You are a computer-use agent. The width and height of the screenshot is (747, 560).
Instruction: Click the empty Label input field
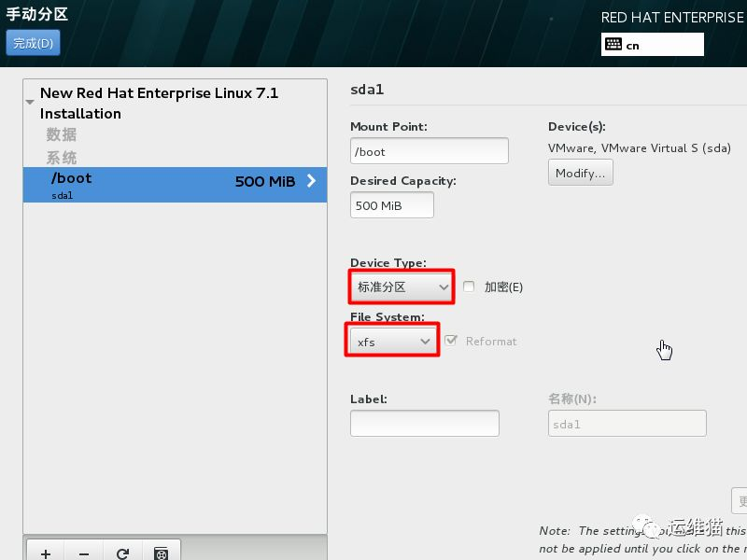point(425,424)
